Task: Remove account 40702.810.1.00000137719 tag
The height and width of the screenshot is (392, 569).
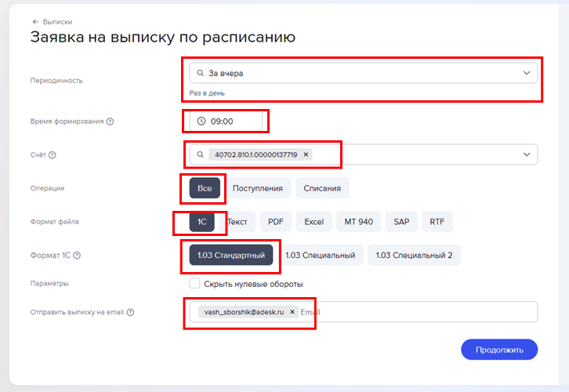Action: click(x=306, y=154)
